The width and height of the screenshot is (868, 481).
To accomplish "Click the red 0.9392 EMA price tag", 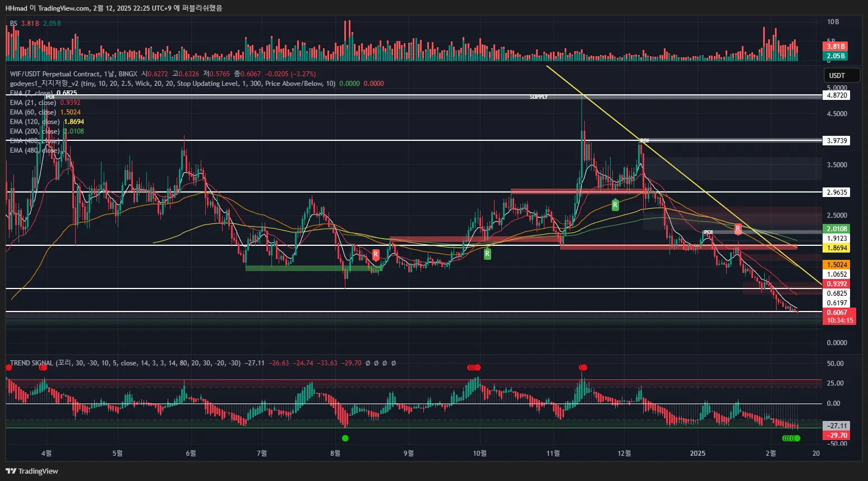I will (837, 284).
